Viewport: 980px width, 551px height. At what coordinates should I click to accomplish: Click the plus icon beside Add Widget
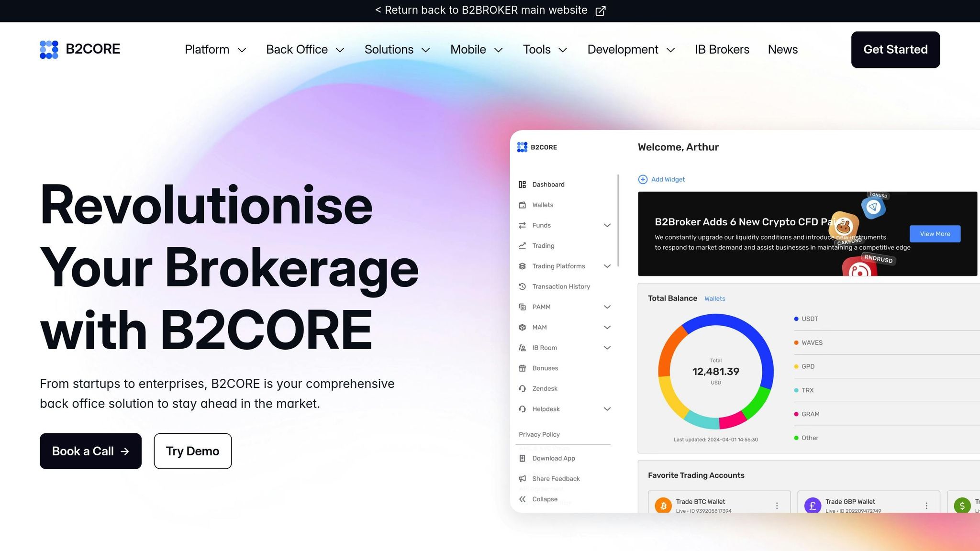[643, 179]
